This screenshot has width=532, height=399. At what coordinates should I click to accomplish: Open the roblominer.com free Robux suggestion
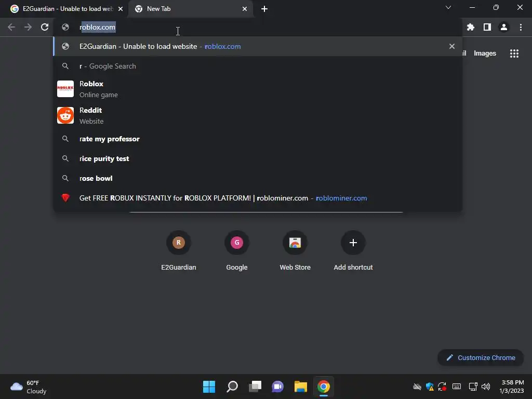[258, 198]
